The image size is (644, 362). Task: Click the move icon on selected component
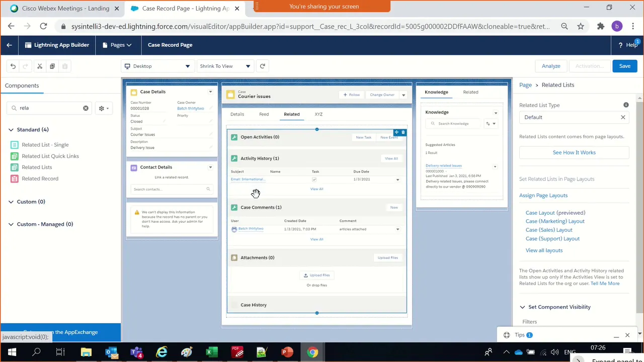tap(396, 132)
